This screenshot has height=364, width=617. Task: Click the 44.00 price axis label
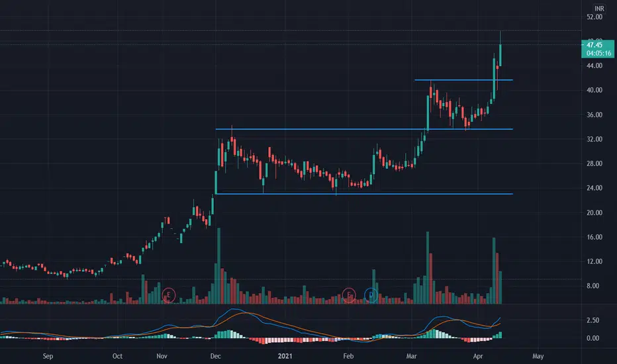(x=594, y=66)
